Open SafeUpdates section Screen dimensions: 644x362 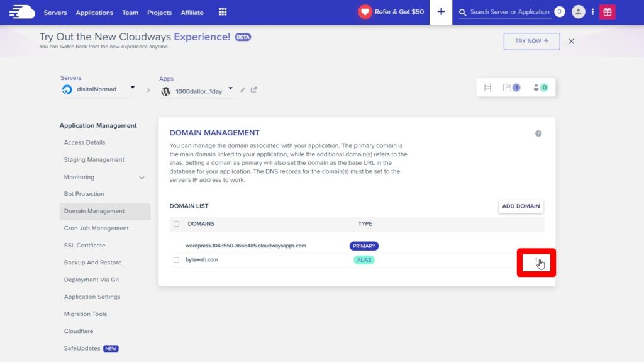pyautogui.click(x=82, y=348)
